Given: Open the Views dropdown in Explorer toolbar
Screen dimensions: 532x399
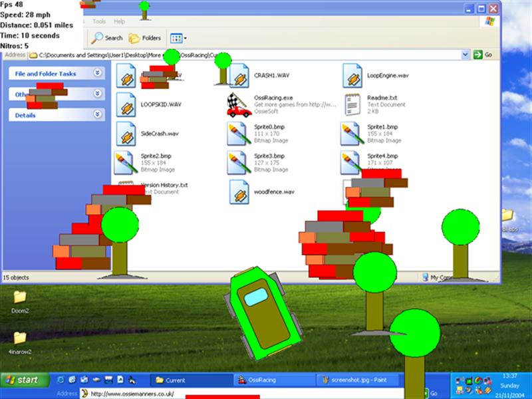Looking at the screenshot, I should click(178, 38).
